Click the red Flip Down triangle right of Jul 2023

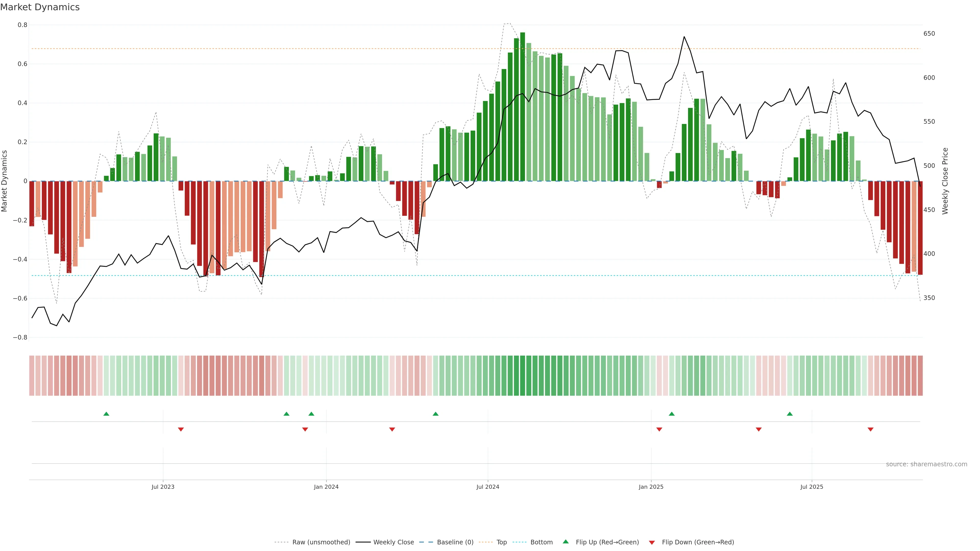coord(181,429)
